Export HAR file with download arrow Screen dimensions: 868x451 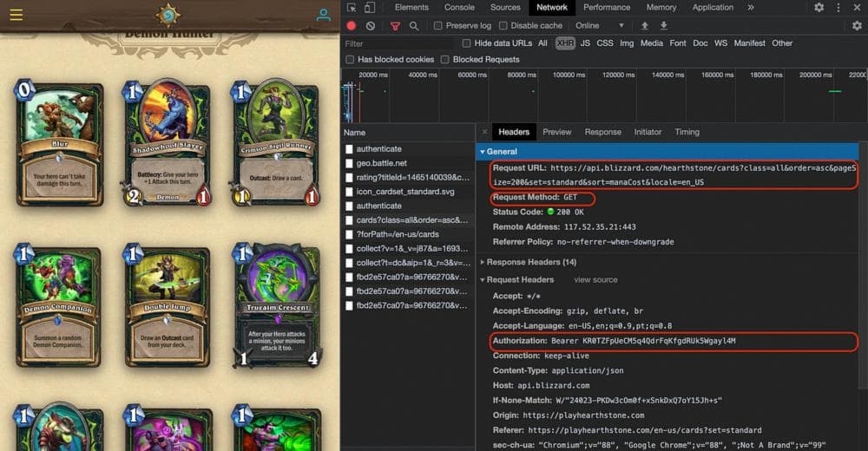[x=664, y=25]
